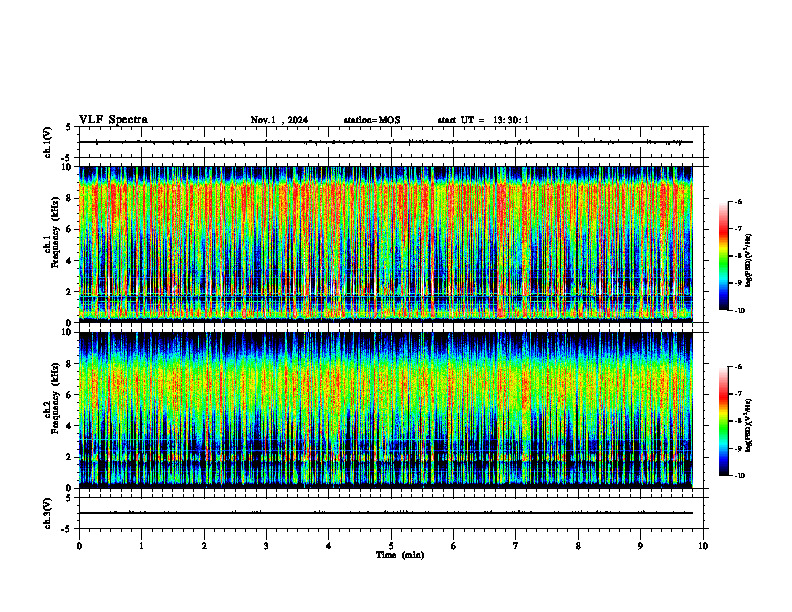792x612 pixels.
Task: Click the ch.2 frequency tick label "6"
Action: pos(70,395)
